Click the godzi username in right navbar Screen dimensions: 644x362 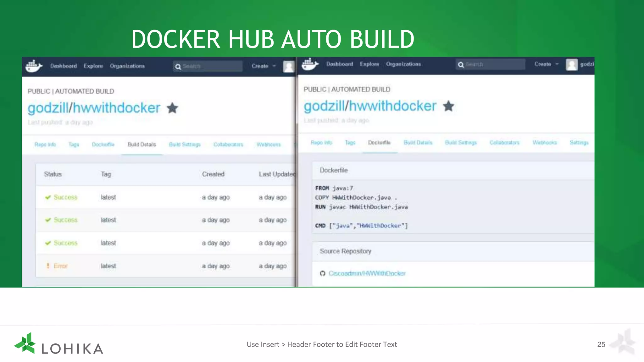[x=587, y=64]
